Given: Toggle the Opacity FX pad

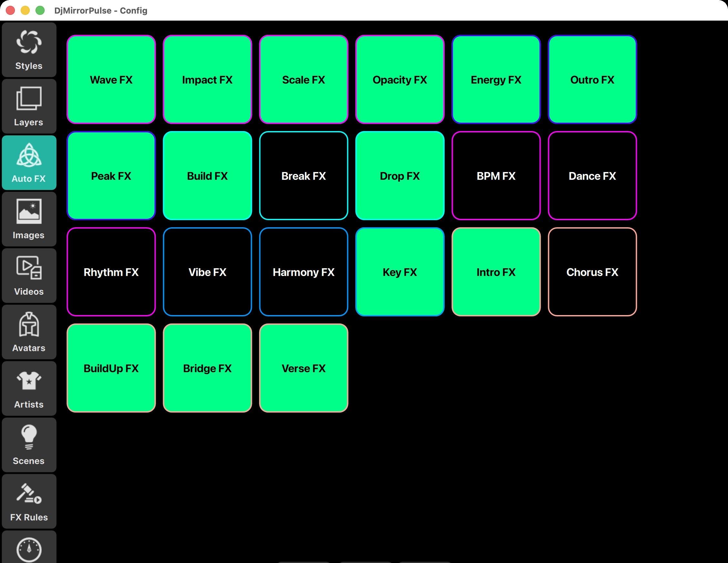Looking at the screenshot, I should [400, 79].
